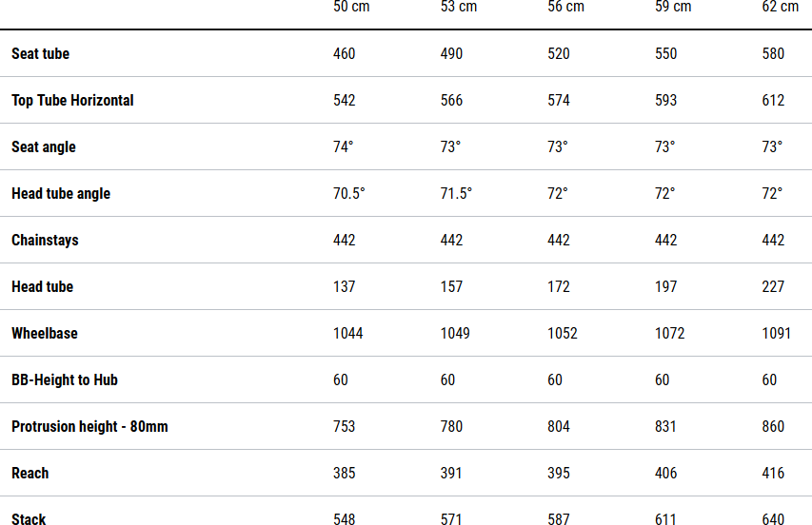
Task: Select the Stack row label
Action: (29, 519)
